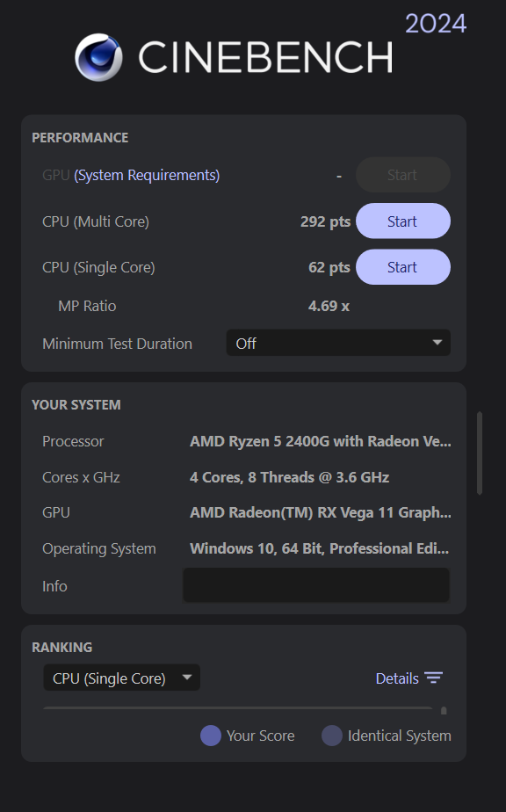Start the CPU Single Core benchmark
506x812 pixels.
pos(402,266)
